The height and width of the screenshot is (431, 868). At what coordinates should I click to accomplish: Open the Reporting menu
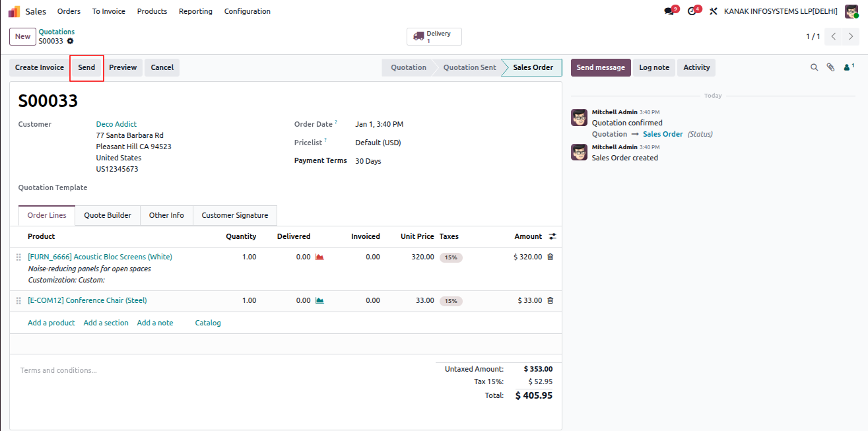[195, 11]
